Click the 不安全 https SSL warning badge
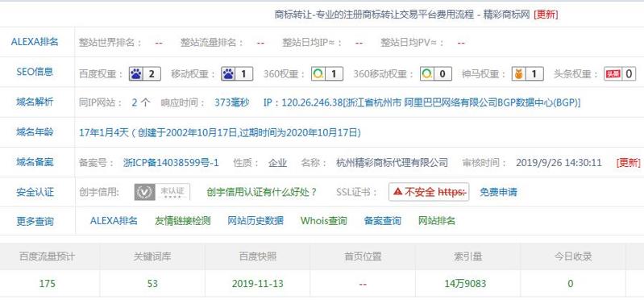Image resolution: width=644 pixels, height=300 pixels. point(429,192)
